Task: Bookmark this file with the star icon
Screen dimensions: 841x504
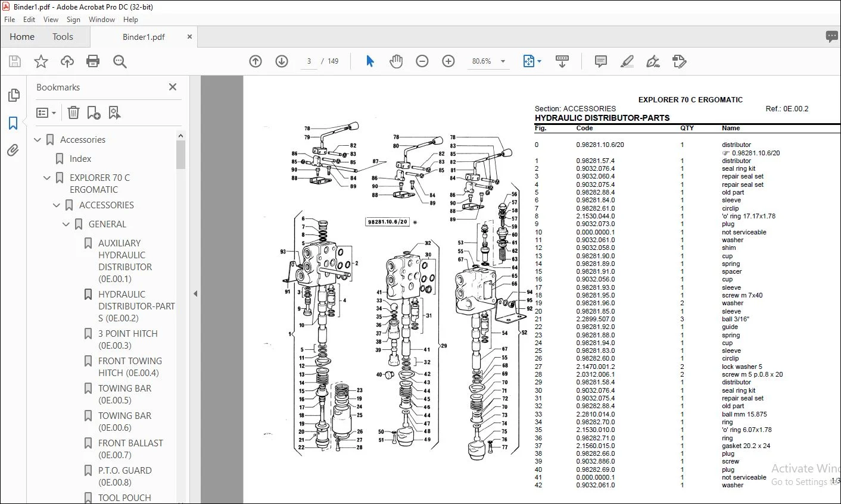Action: click(41, 61)
